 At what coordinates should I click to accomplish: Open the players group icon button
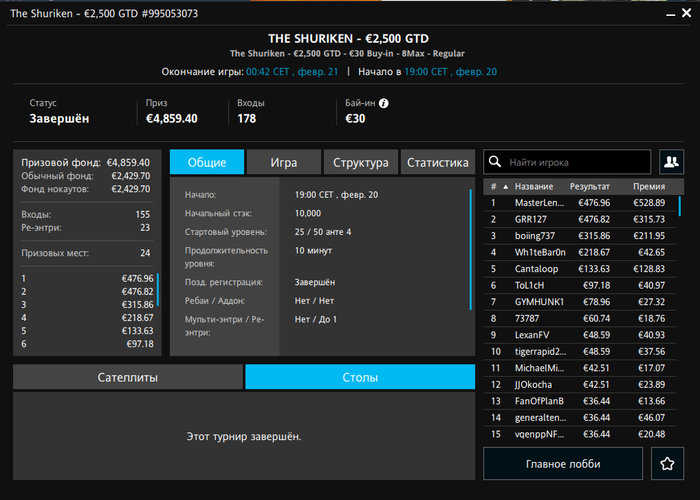pos(671,162)
